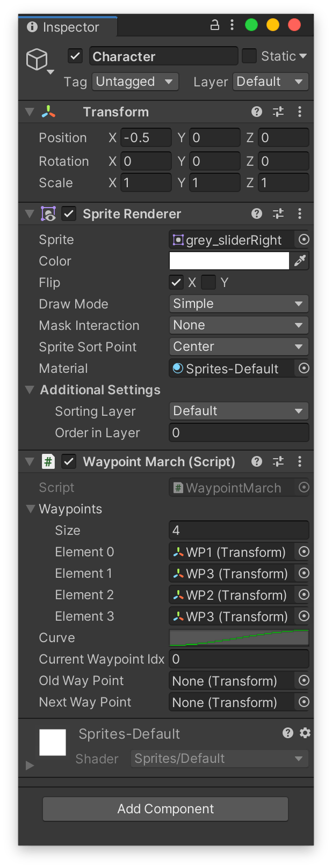Open the Tag Untagged dropdown

tap(135, 82)
